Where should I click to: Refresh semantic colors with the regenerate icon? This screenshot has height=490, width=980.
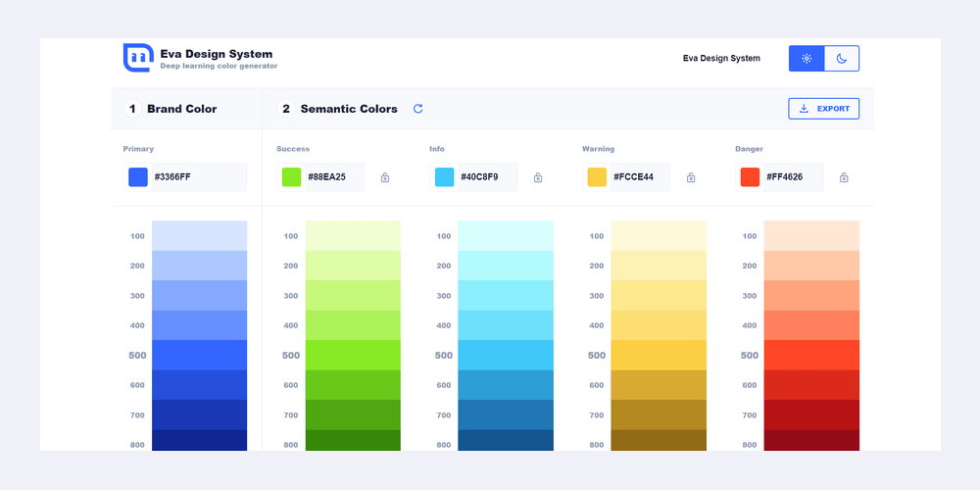418,109
